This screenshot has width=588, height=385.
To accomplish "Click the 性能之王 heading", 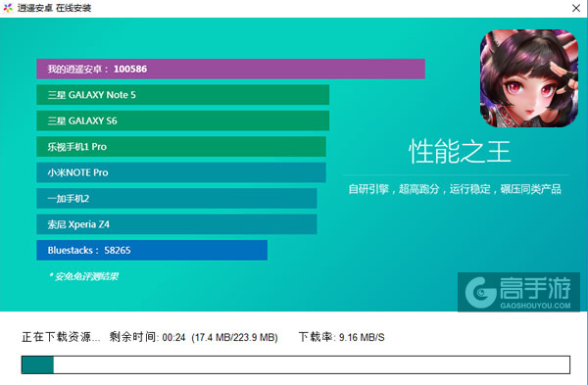I will (460, 152).
